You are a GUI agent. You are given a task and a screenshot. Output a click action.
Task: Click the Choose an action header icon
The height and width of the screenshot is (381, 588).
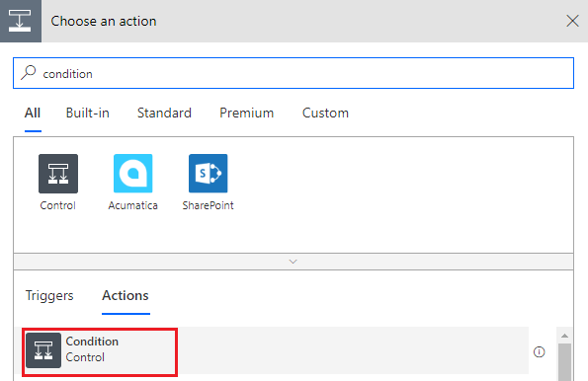pos(20,21)
